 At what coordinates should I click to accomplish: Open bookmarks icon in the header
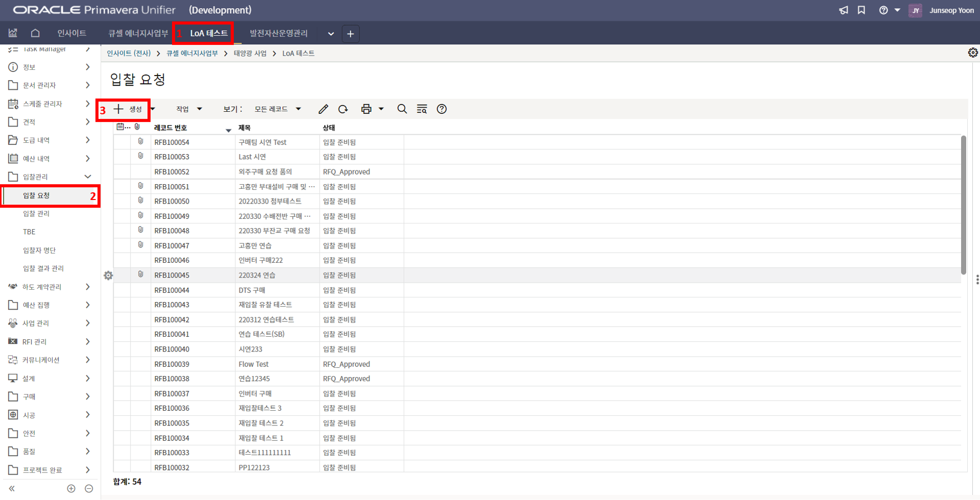point(862,10)
